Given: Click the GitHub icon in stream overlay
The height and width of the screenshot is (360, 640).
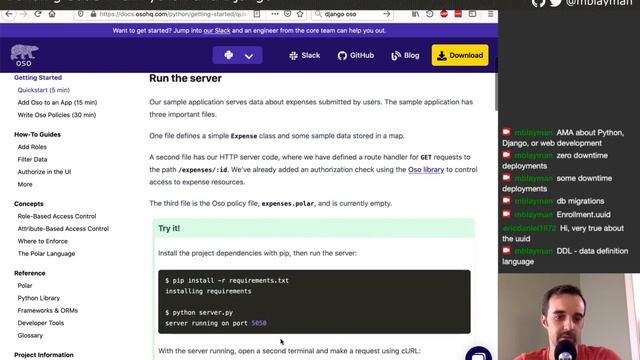Looking at the screenshot, I should click(x=538, y=2).
